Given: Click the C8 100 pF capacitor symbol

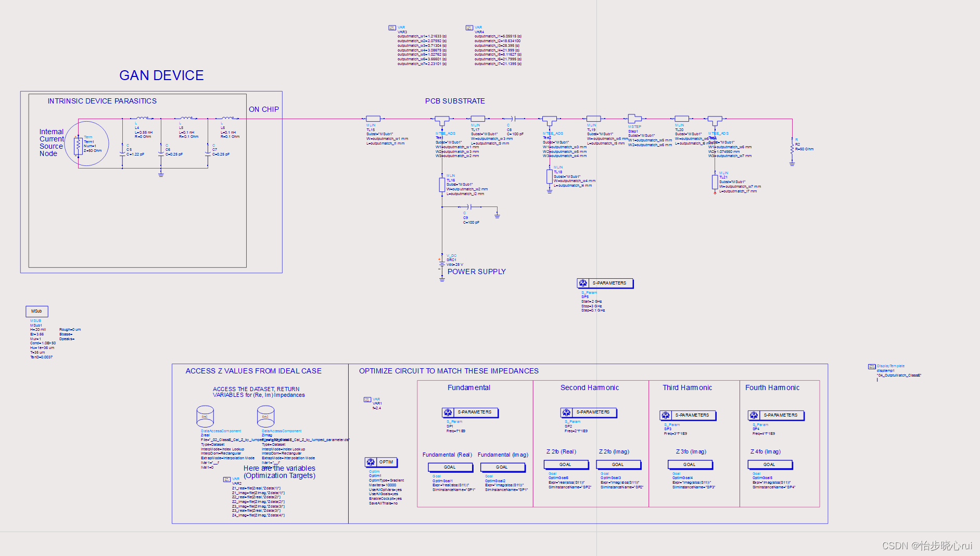Looking at the screenshot, I should pos(512,119).
